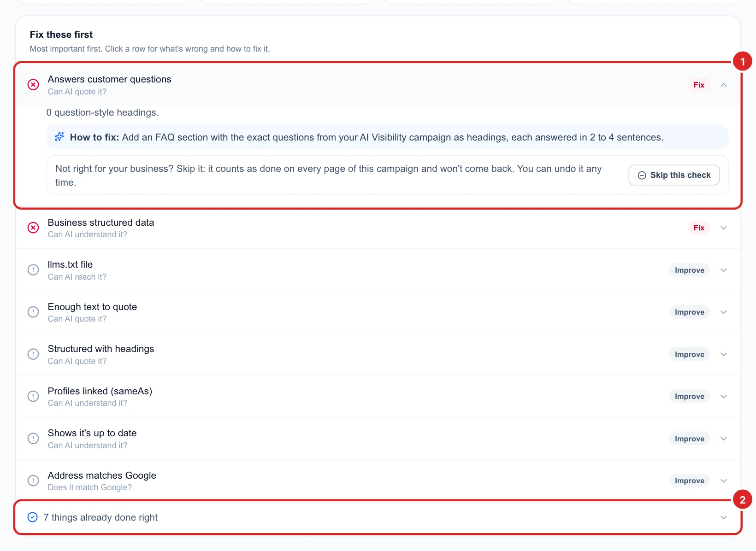This screenshot has height=551, width=756.
Task: Collapse the Answers customer questions row
Action: click(724, 85)
